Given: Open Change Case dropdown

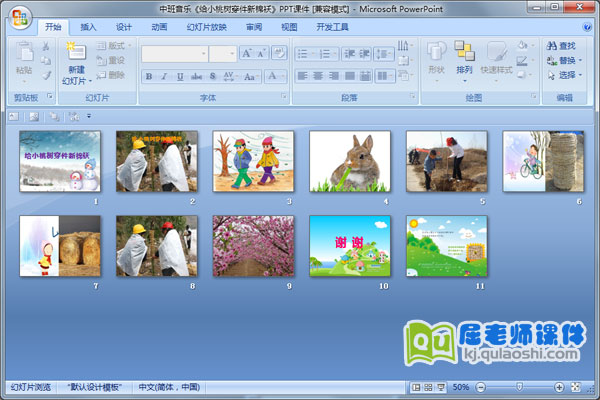Looking at the screenshot, I should click(251, 76).
